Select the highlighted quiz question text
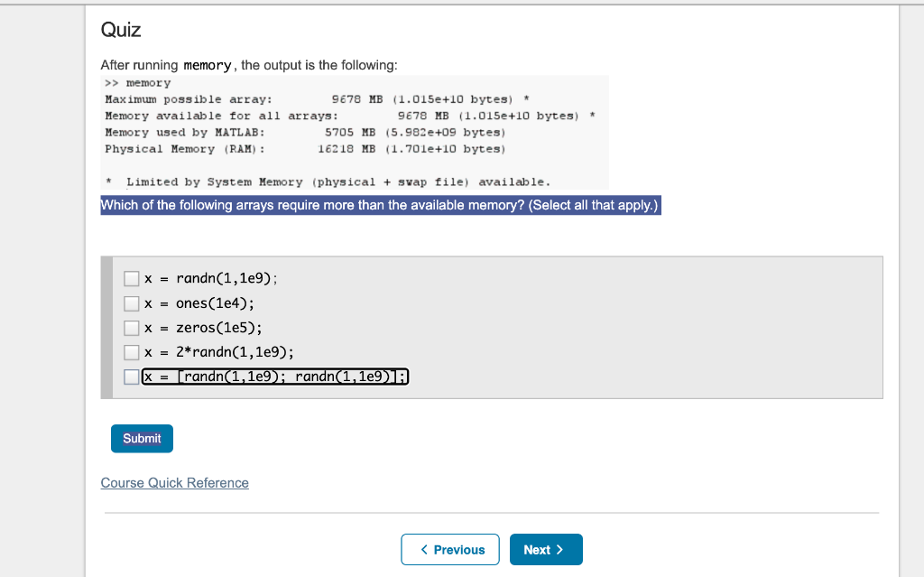Image resolution: width=924 pixels, height=577 pixels. pos(379,205)
